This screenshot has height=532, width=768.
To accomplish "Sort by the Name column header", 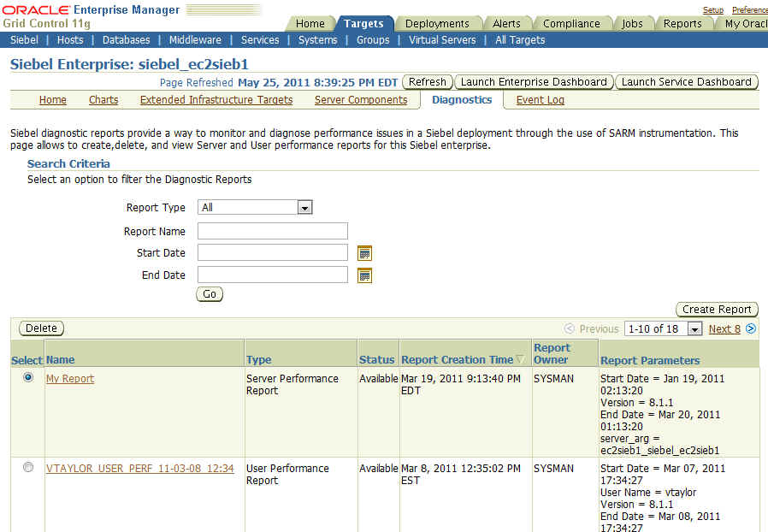I will point(60,359).
